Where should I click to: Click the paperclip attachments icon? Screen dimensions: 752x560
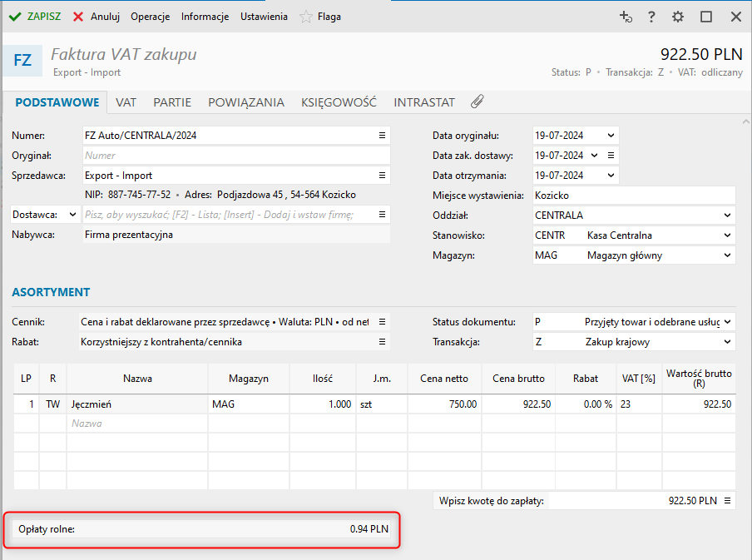click(477, 102)
